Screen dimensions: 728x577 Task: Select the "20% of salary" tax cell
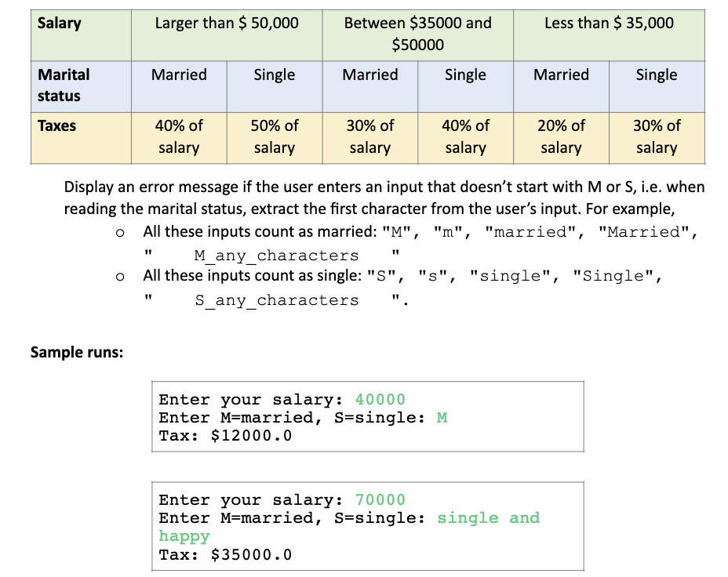point(561,138)
